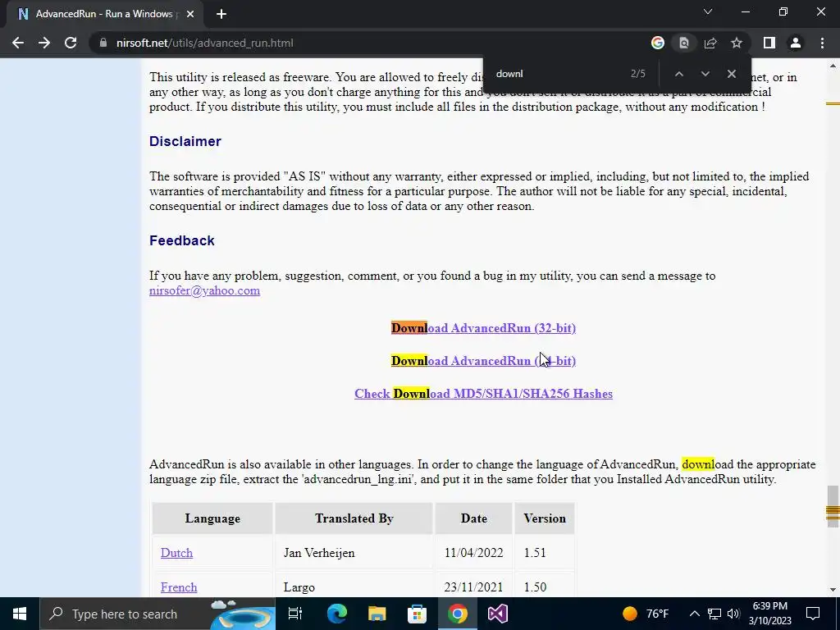
Task: Download AdvancedRun 32-bit
Action: [483, 328]
